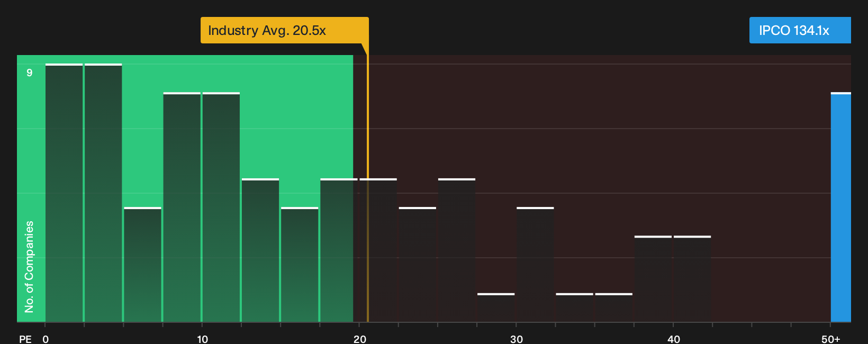Select the bar for PE 17.5 to 20
868x344 pixels.
[339, 250]
